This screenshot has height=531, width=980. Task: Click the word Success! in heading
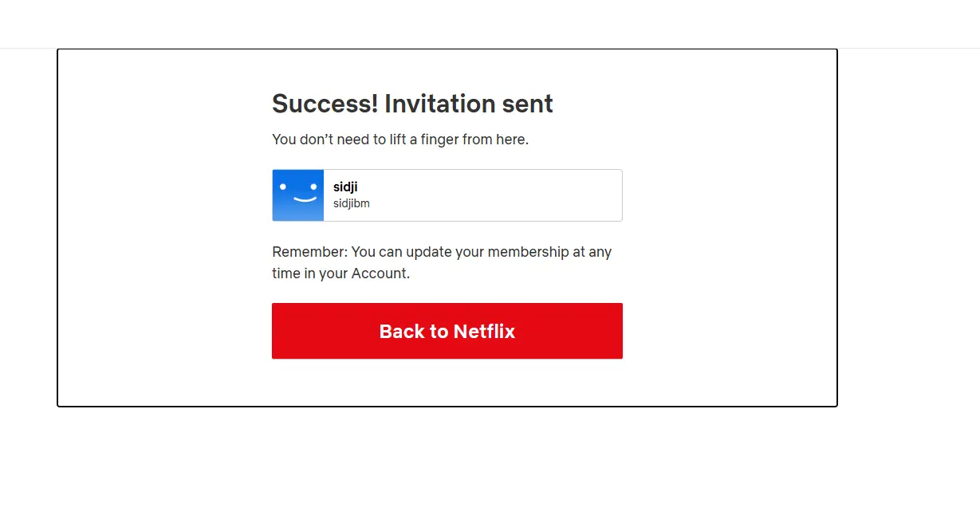tap(325, 104)
